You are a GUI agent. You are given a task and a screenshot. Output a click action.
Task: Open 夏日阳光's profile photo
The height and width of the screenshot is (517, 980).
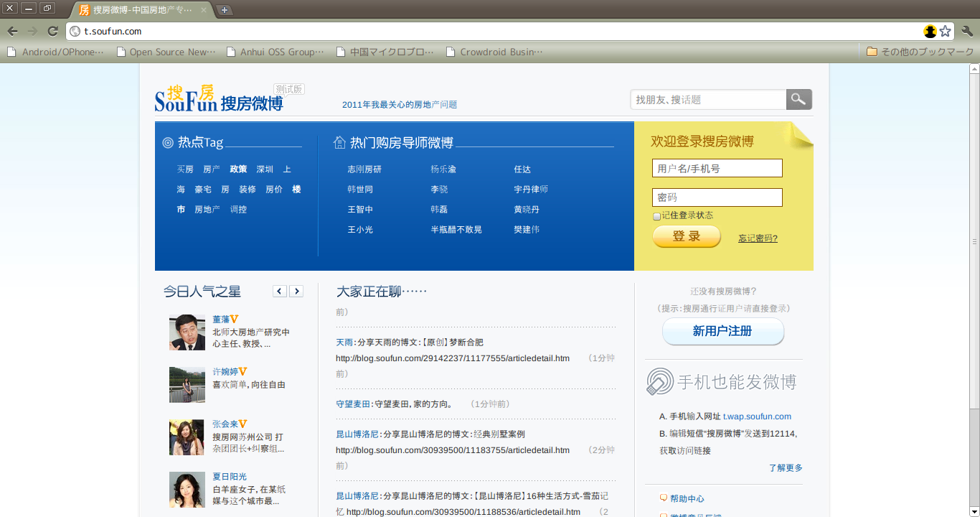click(187, 490)
